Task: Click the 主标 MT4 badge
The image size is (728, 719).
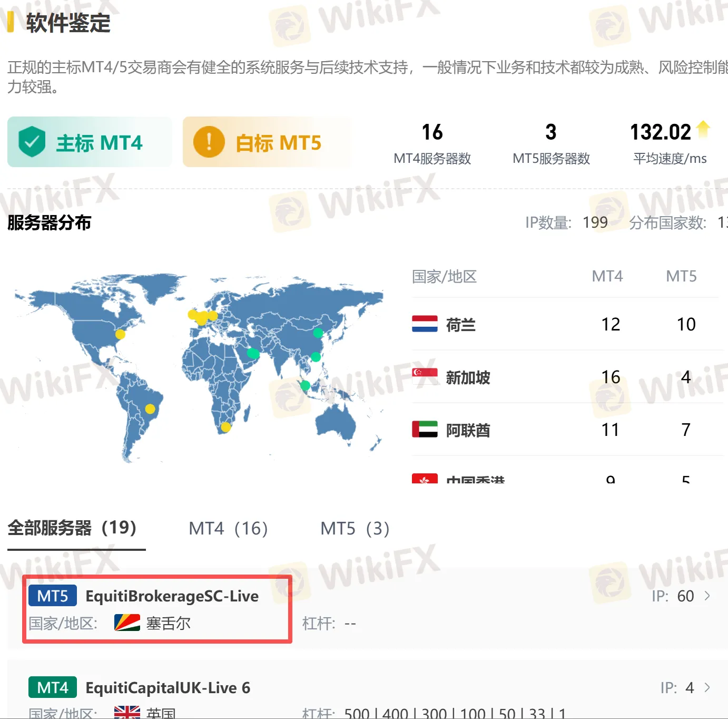Action: 90,142
